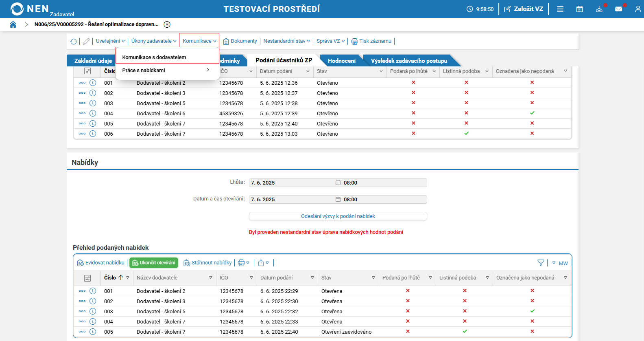Select Komunikace s dodavatelem menu item
This screenshot has height=341, width=644.
[154, 57]
